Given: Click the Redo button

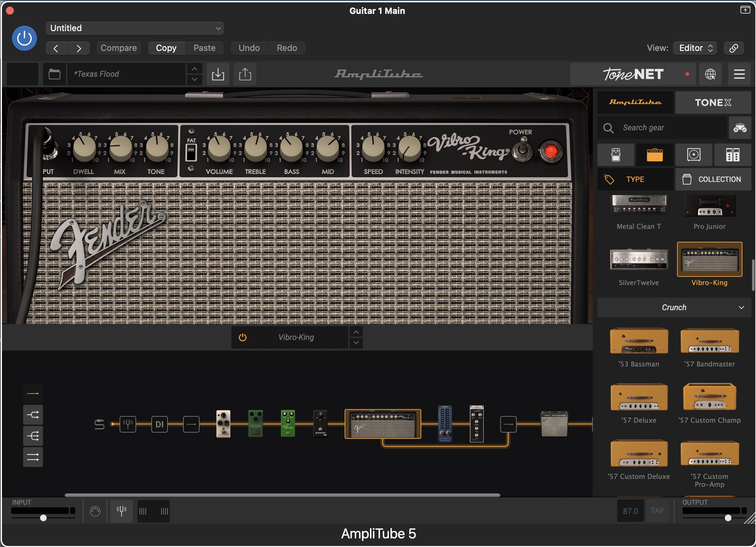Looking at the screenshot, I should click(x=287, y=48).
